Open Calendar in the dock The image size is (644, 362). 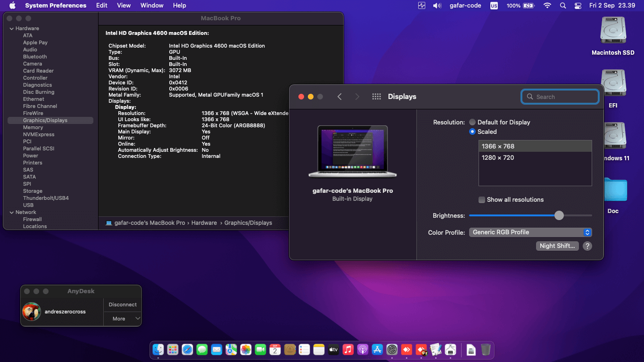pos(275,350)
